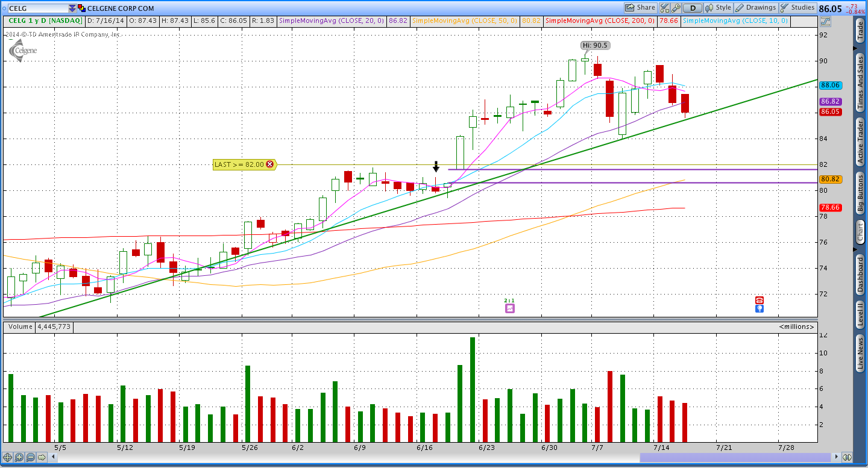
Task: Open the Big Buttons side tab
Action: pos(860,195)
